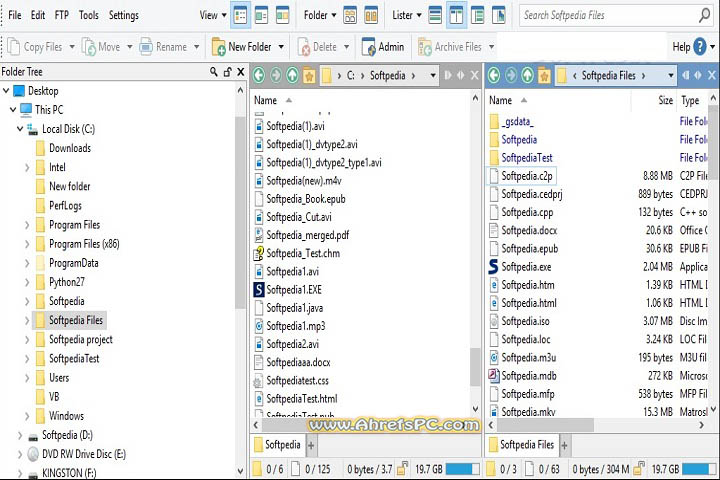Viewport: 720px width, 480px height.
Task: Click the Copy Files button
Action: pos(36,47)
